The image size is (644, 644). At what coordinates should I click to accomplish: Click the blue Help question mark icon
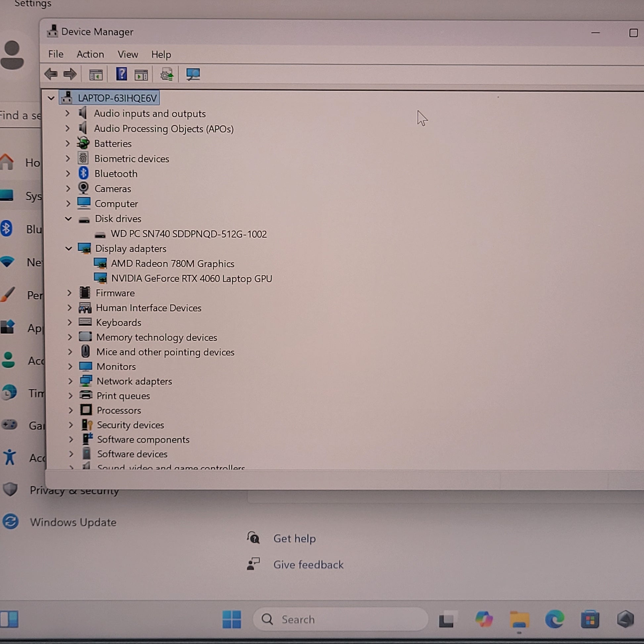tap(121, 74)
